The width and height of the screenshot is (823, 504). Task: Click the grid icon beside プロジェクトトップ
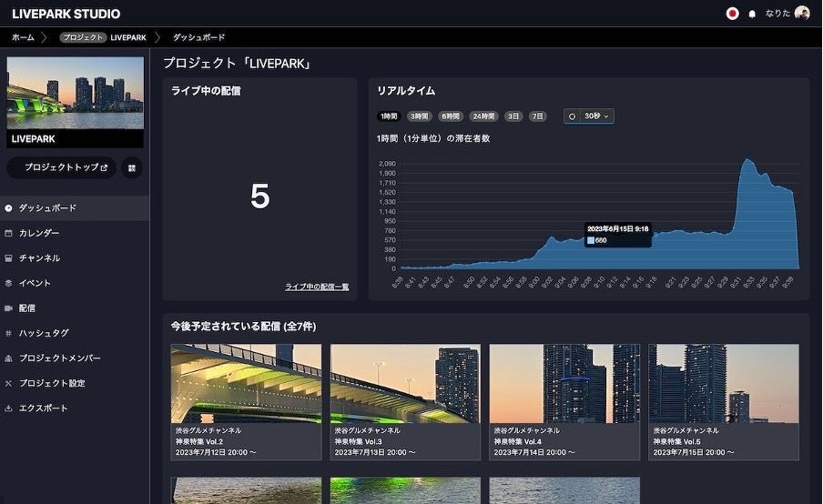(x=132, y=167)
